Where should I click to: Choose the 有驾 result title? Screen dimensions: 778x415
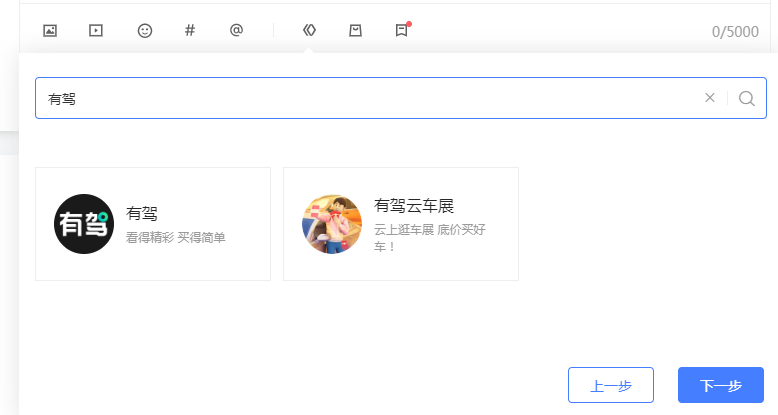[142, 213]
